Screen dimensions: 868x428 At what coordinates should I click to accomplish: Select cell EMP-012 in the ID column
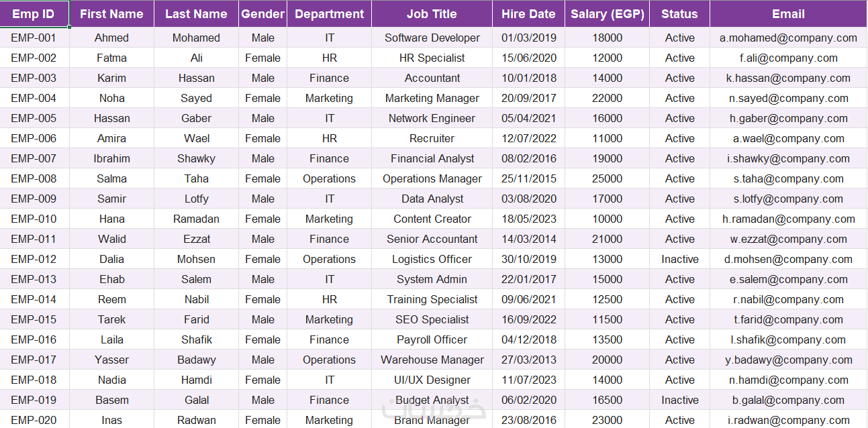(34, 259)
